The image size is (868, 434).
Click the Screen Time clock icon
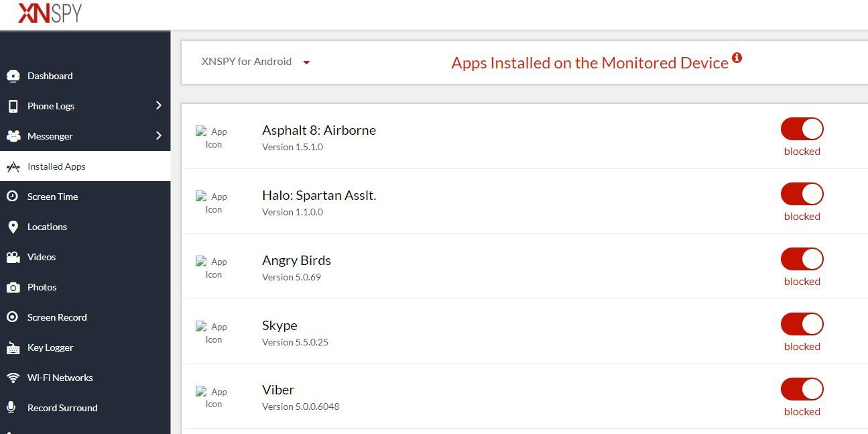13,197
